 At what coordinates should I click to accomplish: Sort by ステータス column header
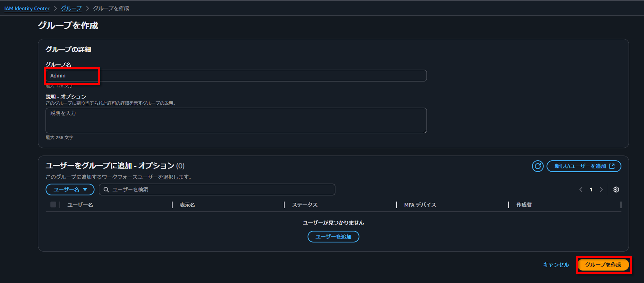305,205
